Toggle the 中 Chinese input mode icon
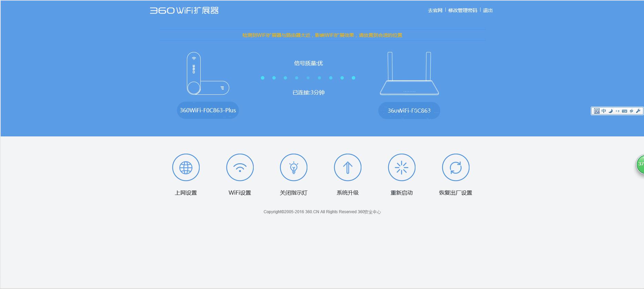 click(x=604, y=111)
